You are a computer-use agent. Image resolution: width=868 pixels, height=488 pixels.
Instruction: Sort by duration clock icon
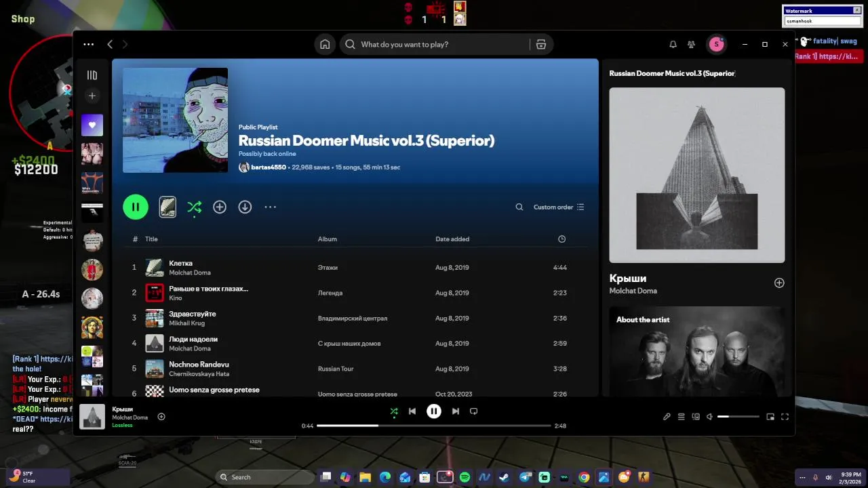[561, 239]
